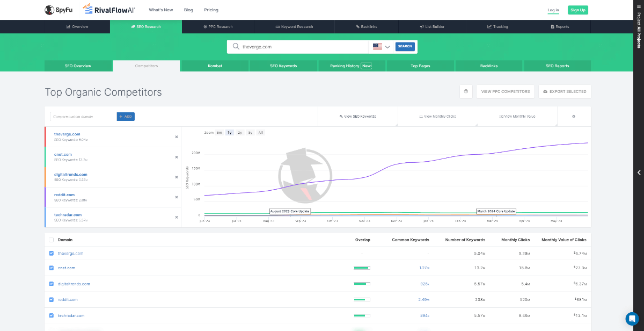
Task: Open the Reports nav section
Action: (560, 26)
